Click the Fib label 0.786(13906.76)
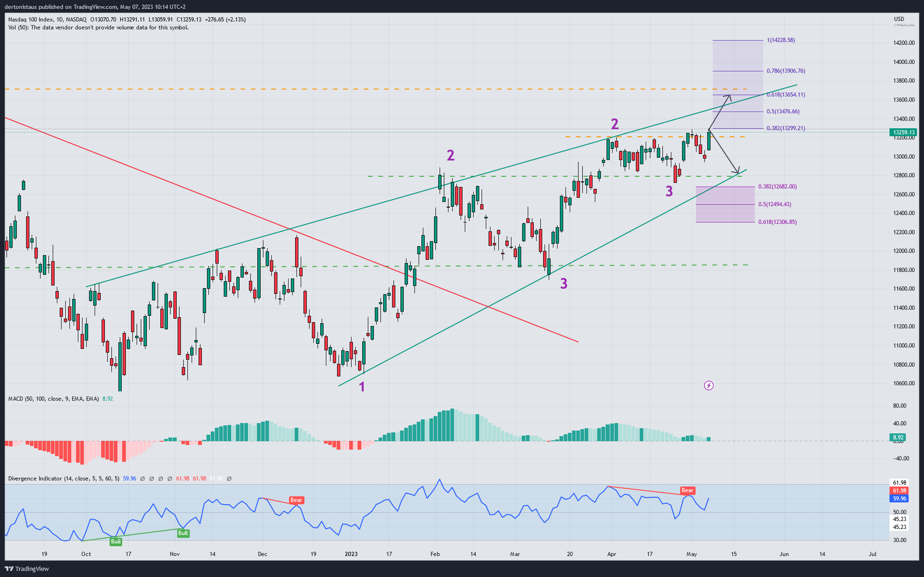 coord(786,71)
